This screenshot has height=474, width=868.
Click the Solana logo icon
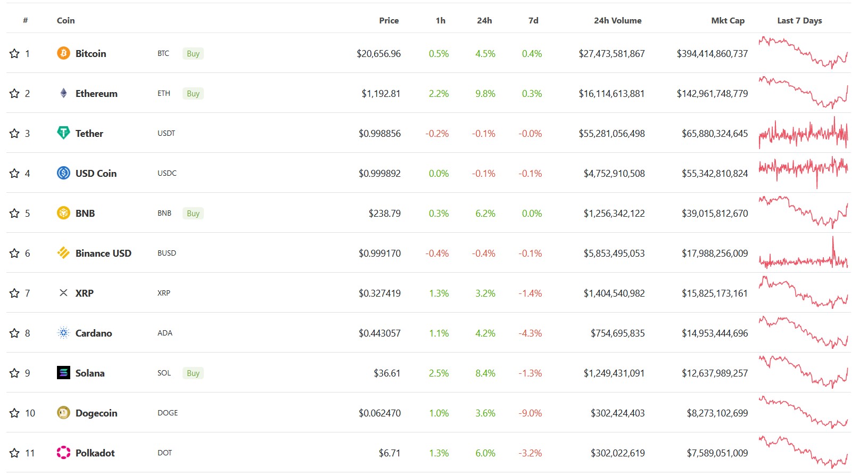point(63,373)
